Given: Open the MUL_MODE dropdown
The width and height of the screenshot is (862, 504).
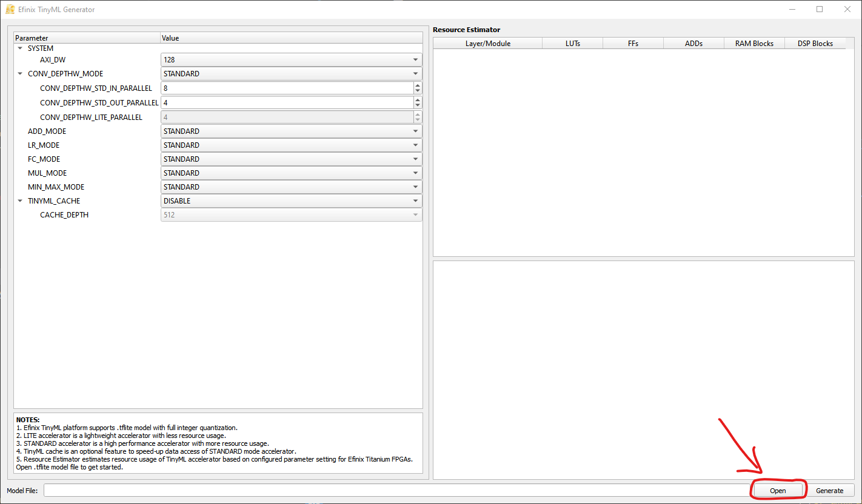Looking at the screenshot, I should tap(292, 173).
